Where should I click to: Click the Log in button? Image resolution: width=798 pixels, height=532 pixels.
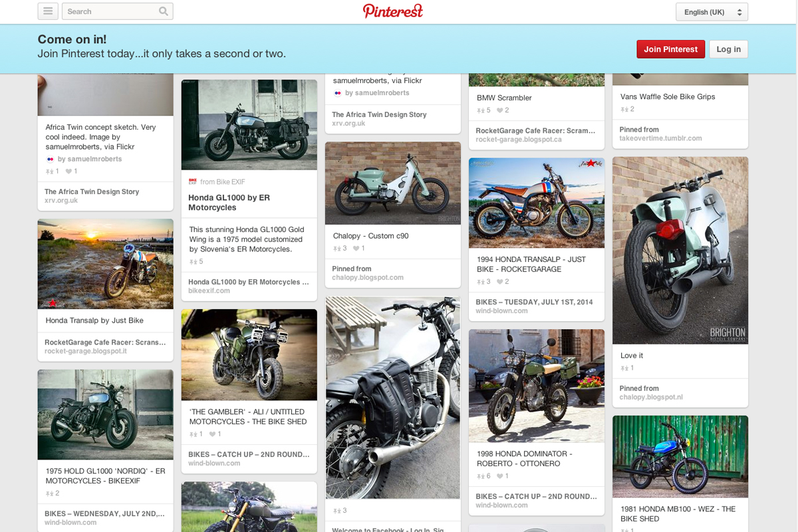pos(728,49)
